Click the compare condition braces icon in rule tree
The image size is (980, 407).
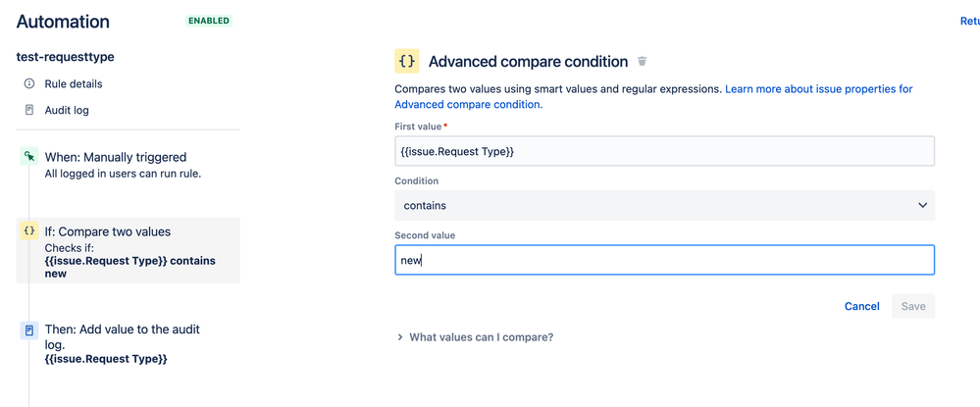(x=28, y=231)
